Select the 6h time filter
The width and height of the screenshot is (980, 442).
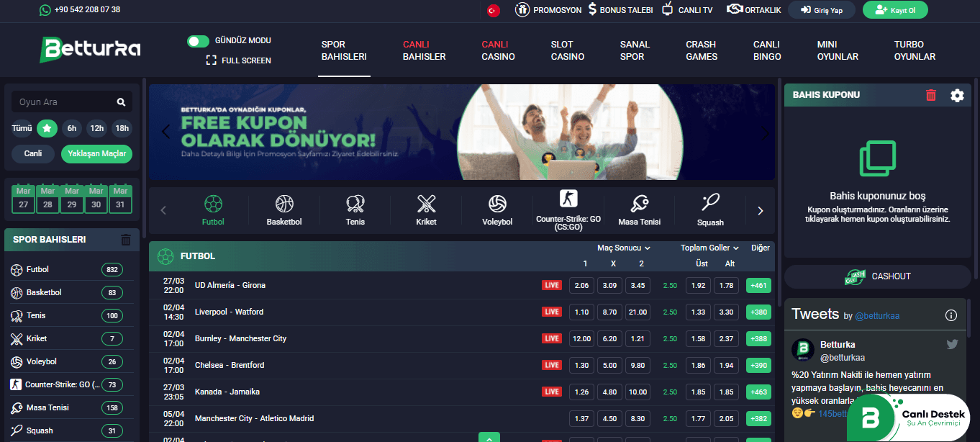(72, 129)
